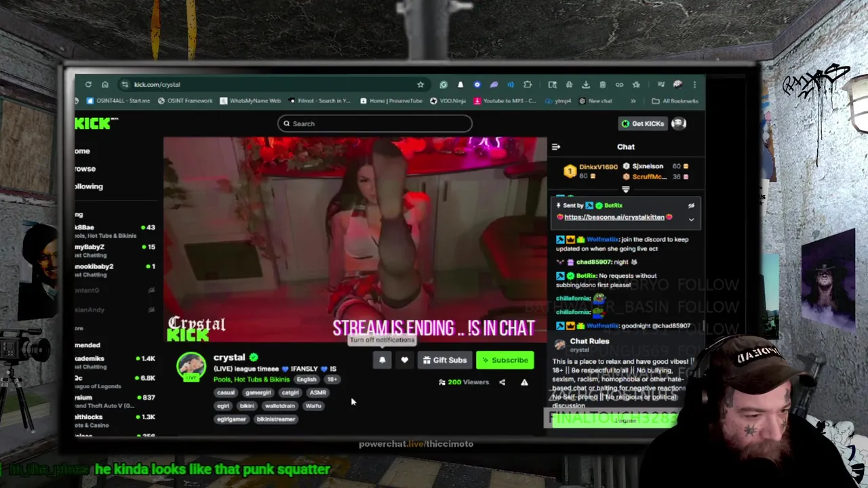
Task: Click the walletdrain tag
Action: [x=280, y=406]
